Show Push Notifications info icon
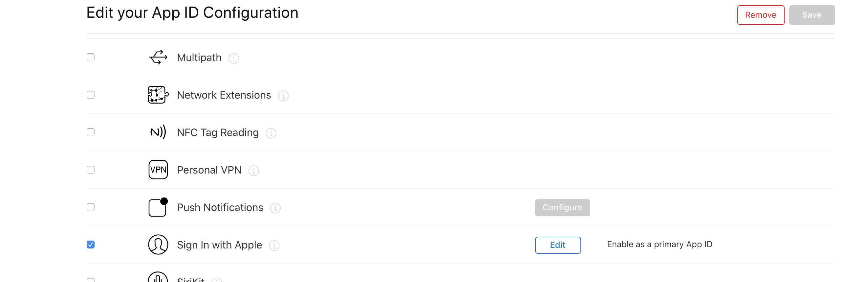The height and width of the screenshot is (282, 868). point(275,208)
